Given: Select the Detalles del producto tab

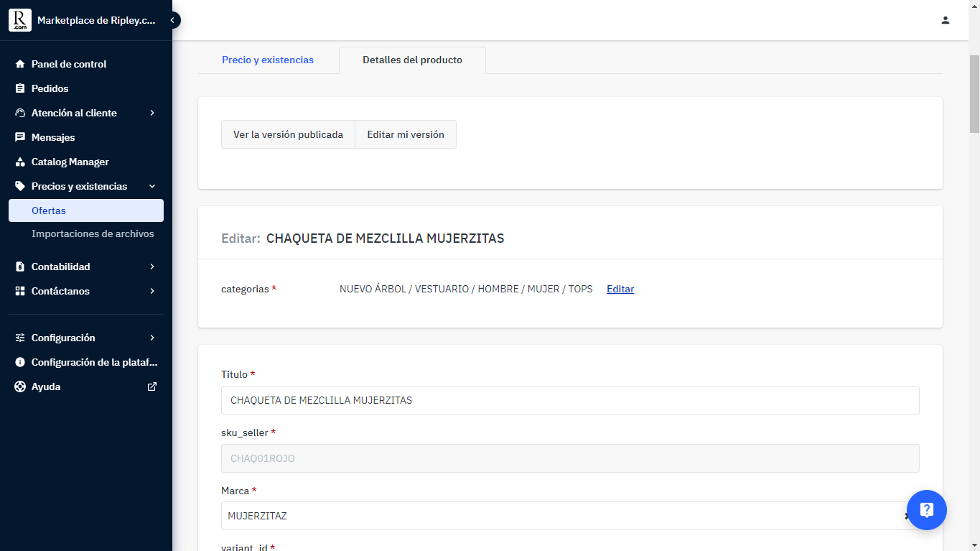Looking at the screenshot, I should [412, 60].
